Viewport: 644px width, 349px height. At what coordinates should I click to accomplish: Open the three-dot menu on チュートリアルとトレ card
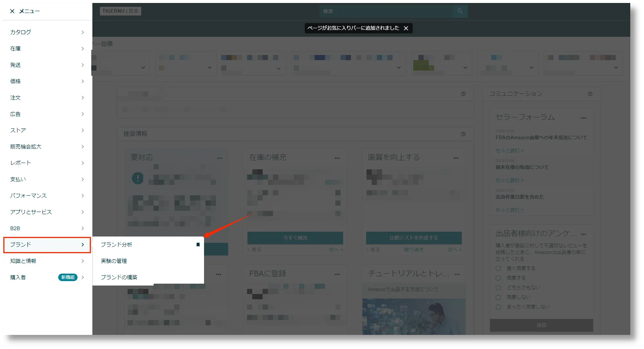(x=457, y=274)
